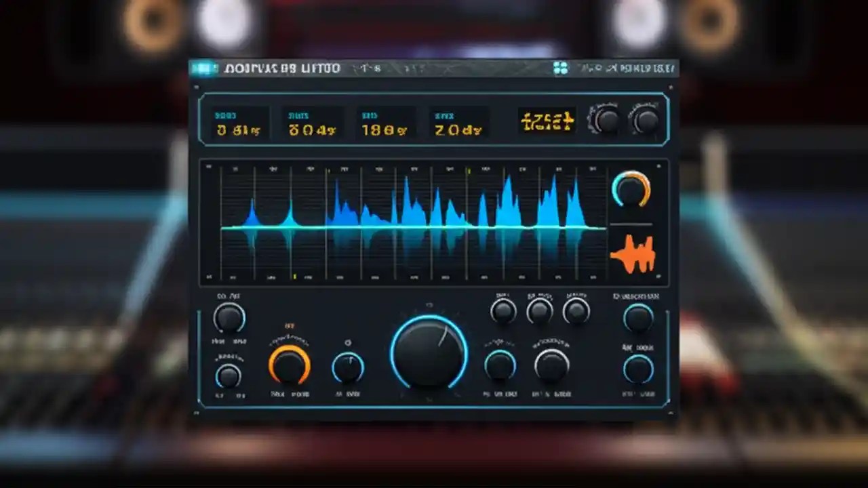Open the four-square grid icon in the header

pyautogui.click(x=560, y=68)
